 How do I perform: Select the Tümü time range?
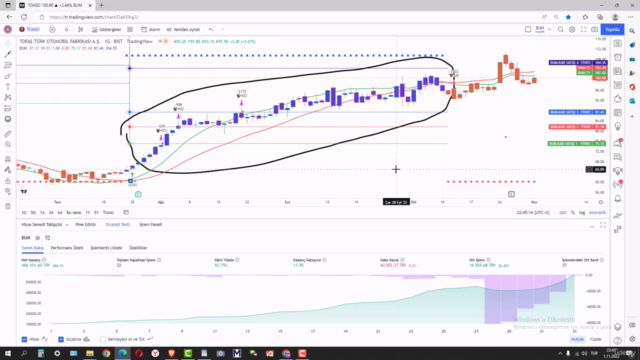tap(108, 213)
